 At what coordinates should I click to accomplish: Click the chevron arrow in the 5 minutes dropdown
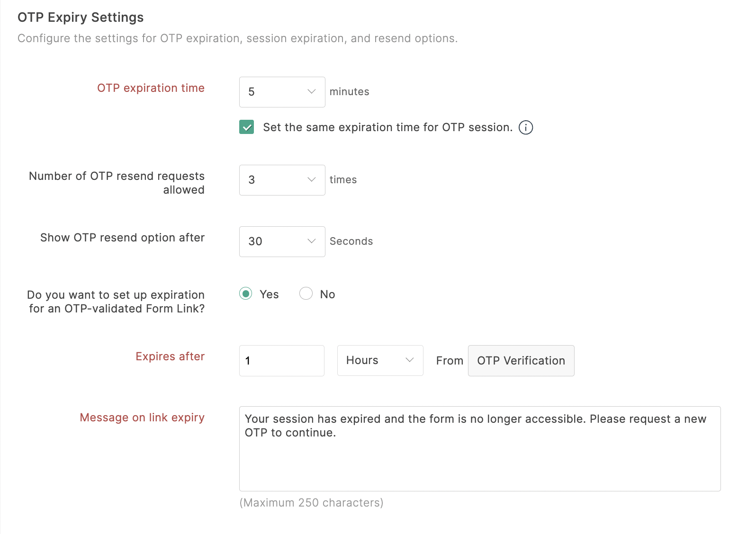tap(311, 91)
